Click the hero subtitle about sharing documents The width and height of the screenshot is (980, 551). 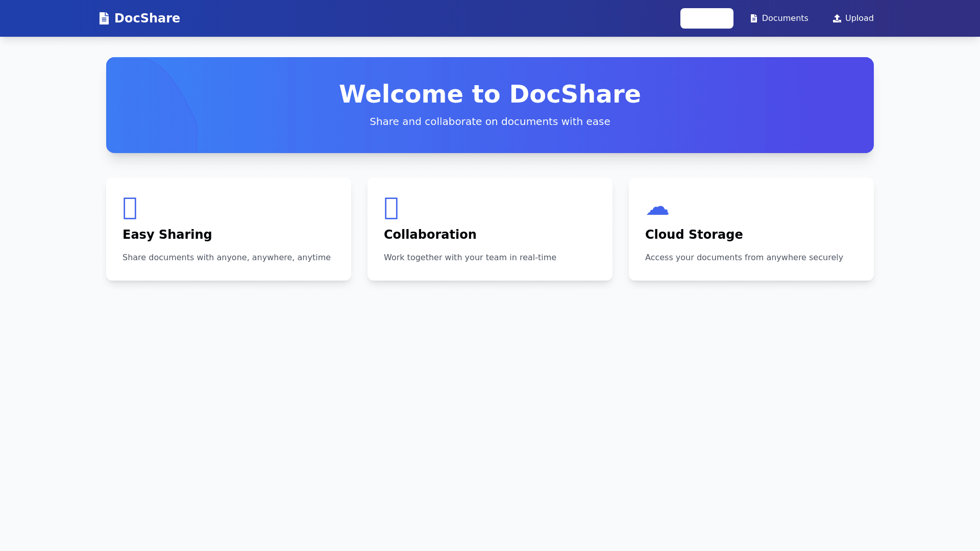[x=489, y=122]
